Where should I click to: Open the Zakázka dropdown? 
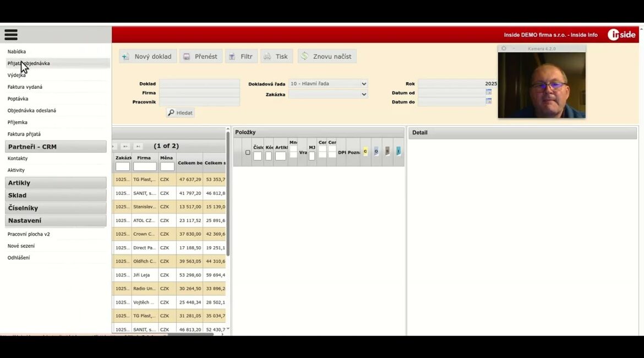(x=328, y=94)
